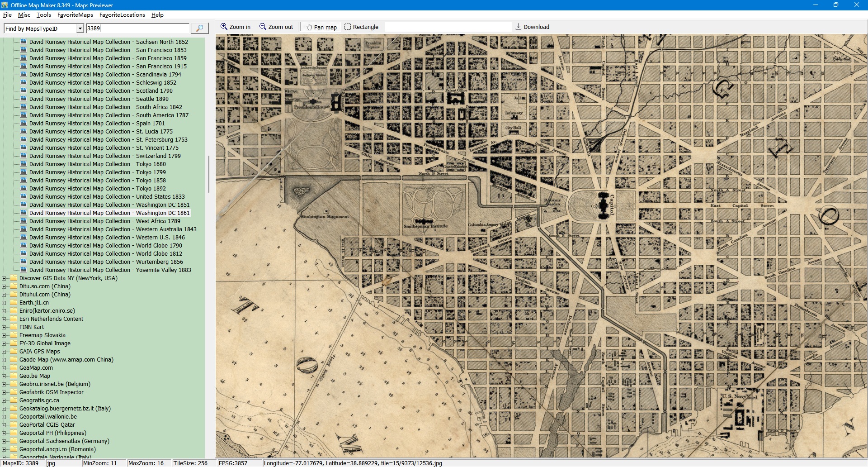This screenshot has height=467, width=868.
Task: Click the tree panel vertical scrollbar
Action: [x=208, y=174]
